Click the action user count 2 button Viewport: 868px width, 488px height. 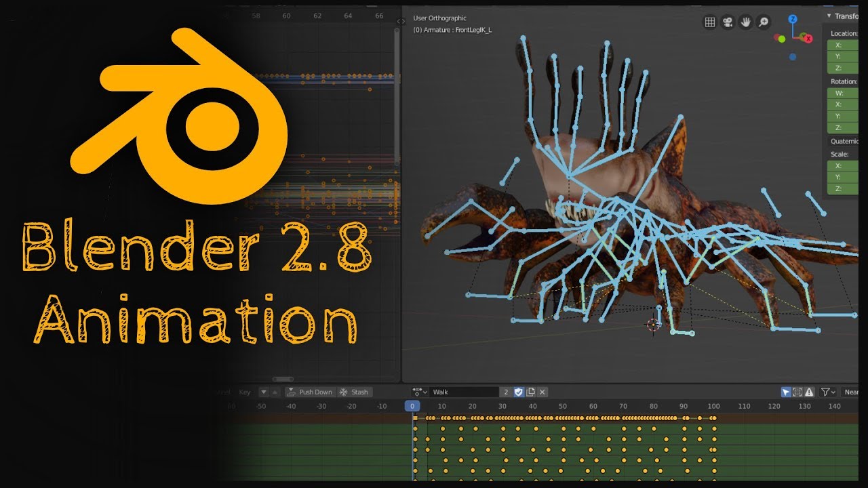pos(506,392)
